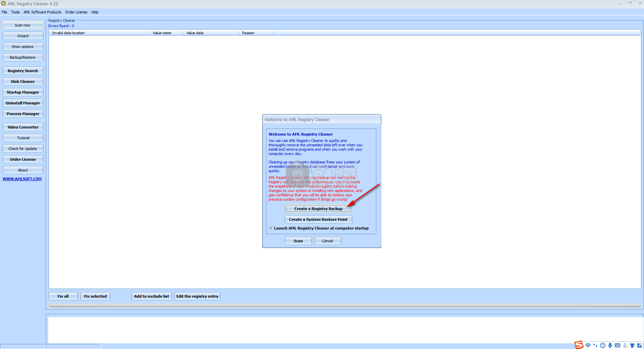This screenshot has width=644, height=349.
Task: Click Create a Registry Backup button
Action: [318, 209]
